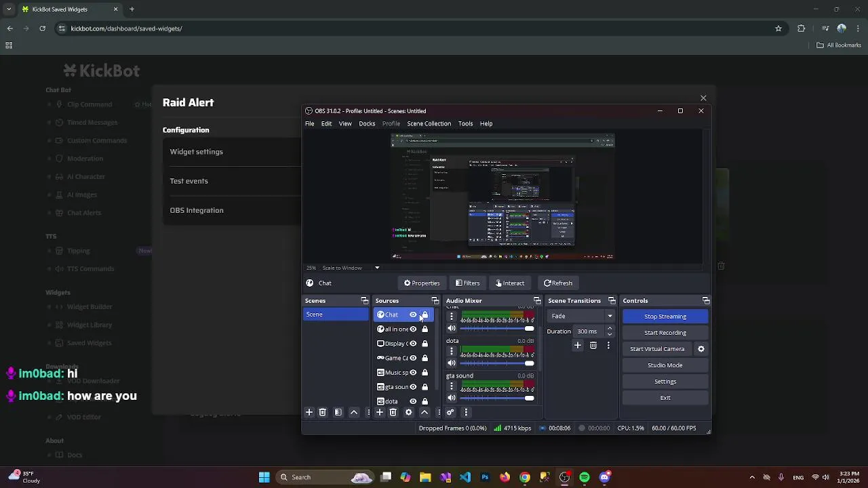This screenshot has width=868, height=488.
Task: Decrease transition Duration with the down arrow
Action: pos(610,334)
